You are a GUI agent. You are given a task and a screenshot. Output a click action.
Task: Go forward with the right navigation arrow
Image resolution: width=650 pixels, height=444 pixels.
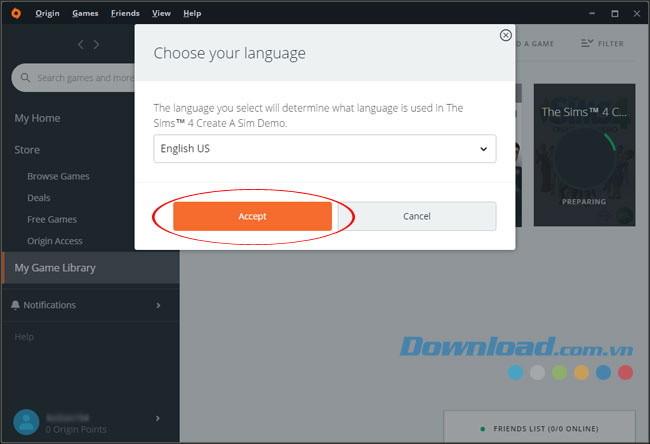tap(96, 44)
